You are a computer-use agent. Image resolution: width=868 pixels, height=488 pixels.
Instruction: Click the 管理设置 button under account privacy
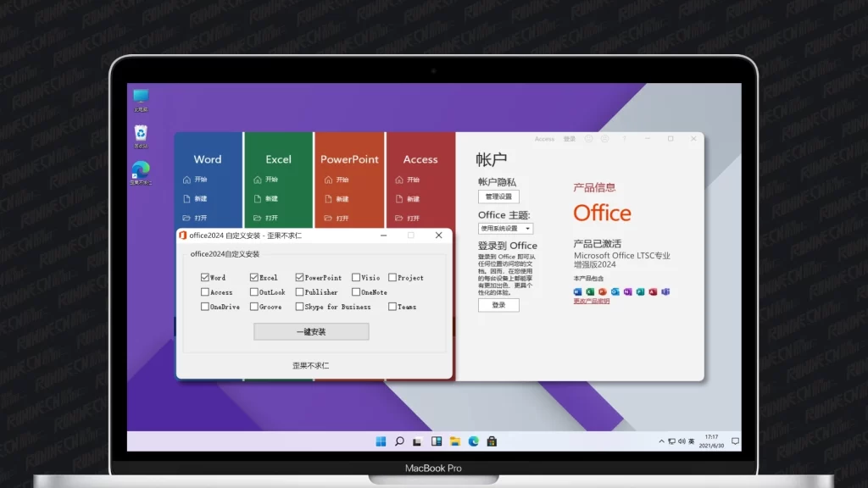(498, 197)
